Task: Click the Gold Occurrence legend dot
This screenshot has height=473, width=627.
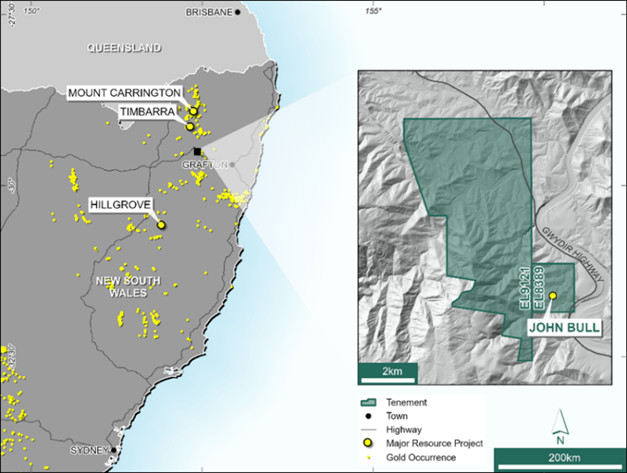Action: pyautogui.click(x=370, y=456)
